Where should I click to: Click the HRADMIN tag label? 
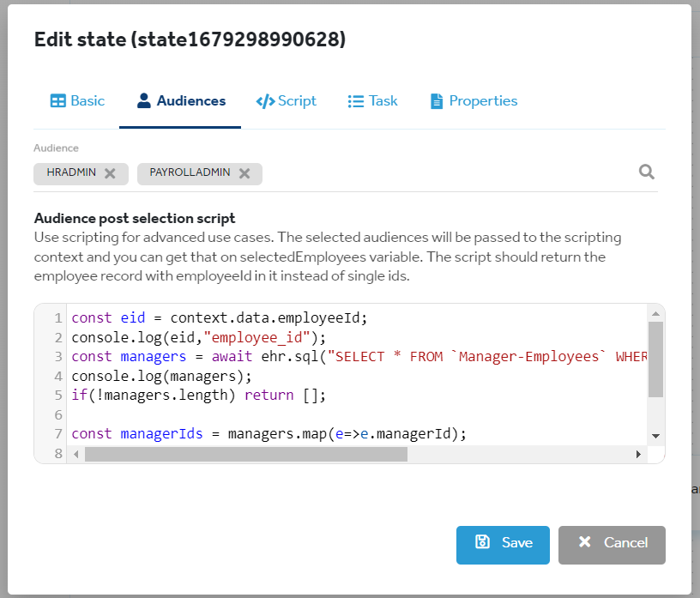71,172
